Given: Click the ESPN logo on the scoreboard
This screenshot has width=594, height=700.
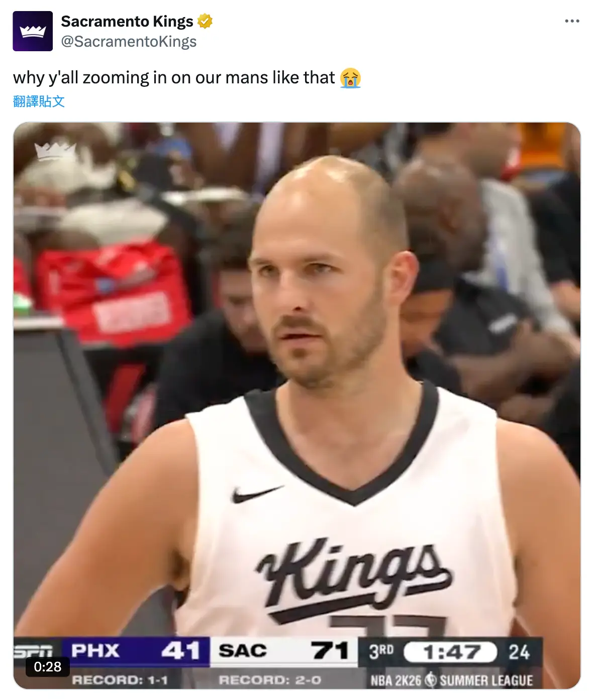Looking at the screenshot, I should [33, 651].
